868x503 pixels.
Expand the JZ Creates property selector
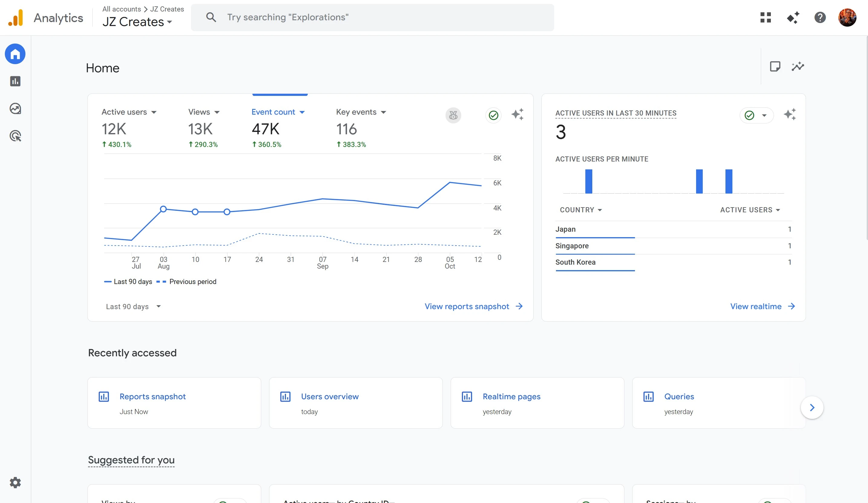pos(137,22)
